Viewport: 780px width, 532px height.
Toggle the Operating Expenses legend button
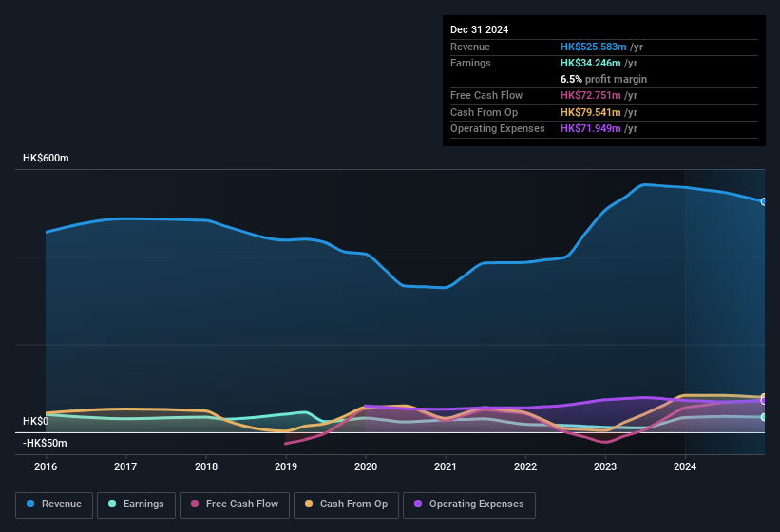(469, 504)
